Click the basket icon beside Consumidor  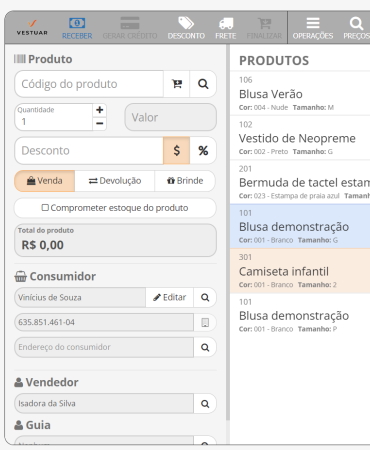(x=21, y=276)
